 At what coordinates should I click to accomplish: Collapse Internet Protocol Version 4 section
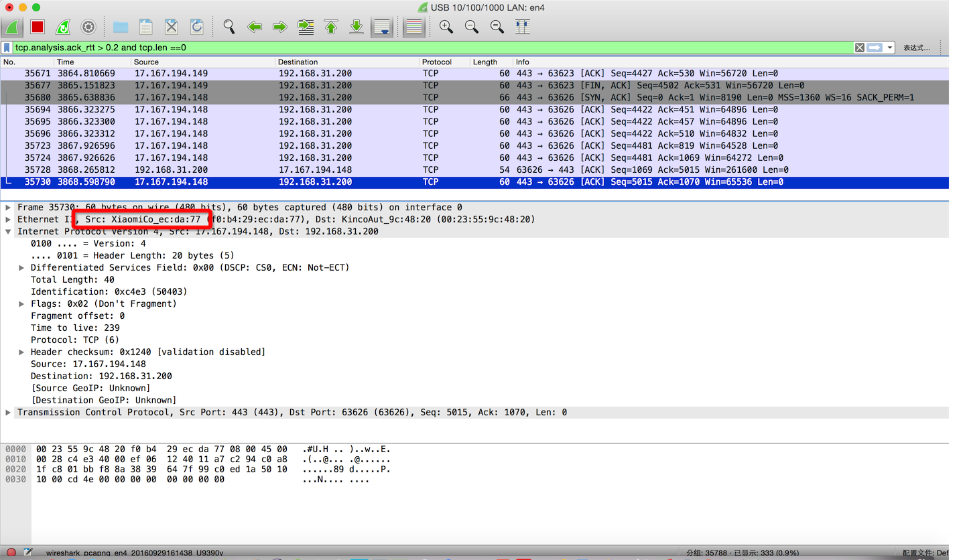tap(8, 232)
